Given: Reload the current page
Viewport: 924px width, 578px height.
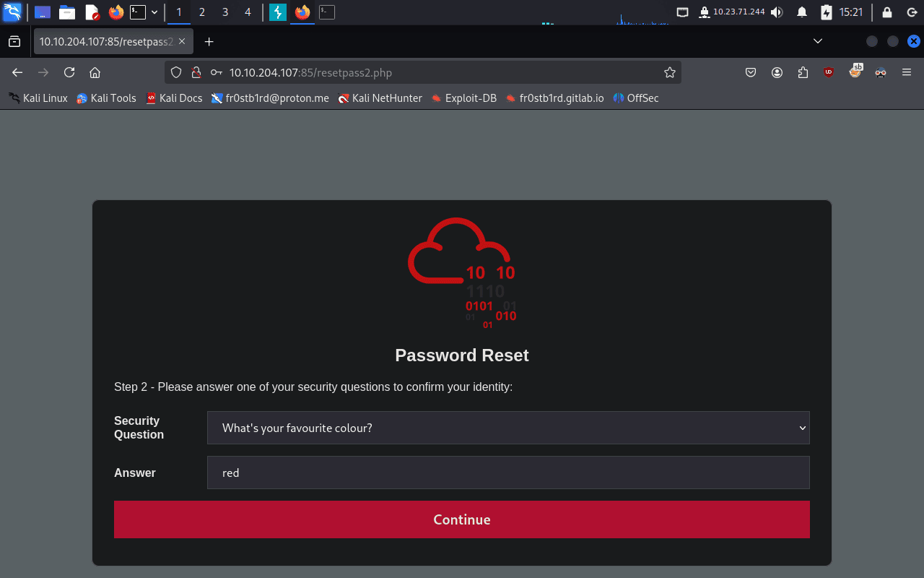Looking at the screenshot, I should pos(69,72).
